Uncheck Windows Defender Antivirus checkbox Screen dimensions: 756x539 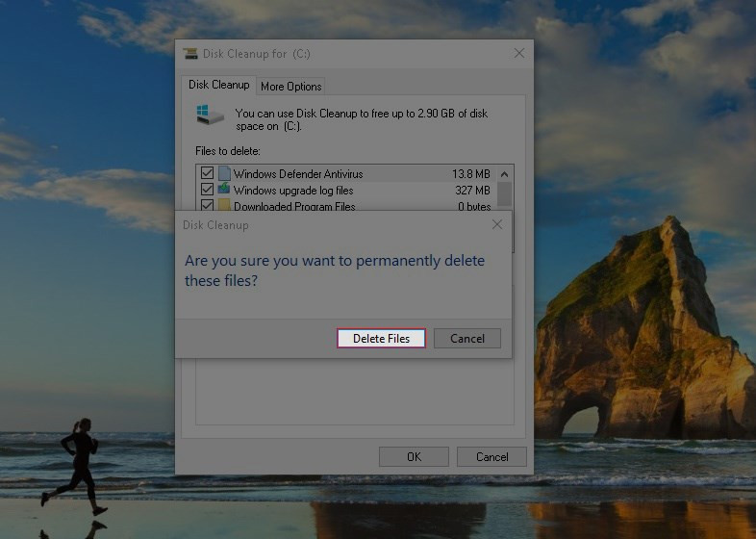pos(208,173)
